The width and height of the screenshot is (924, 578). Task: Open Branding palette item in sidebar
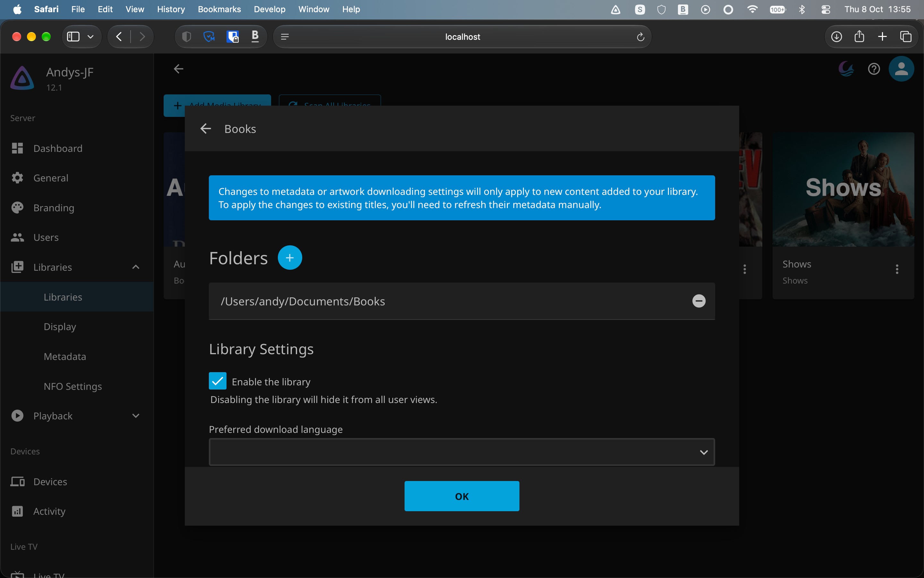[x=77, y=207]
